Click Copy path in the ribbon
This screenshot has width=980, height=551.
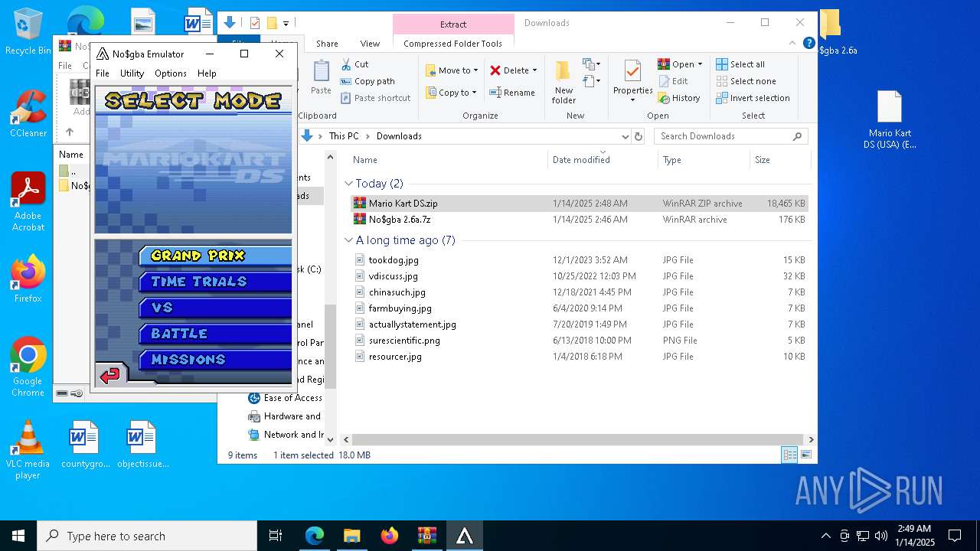click(x=368, y=81)
